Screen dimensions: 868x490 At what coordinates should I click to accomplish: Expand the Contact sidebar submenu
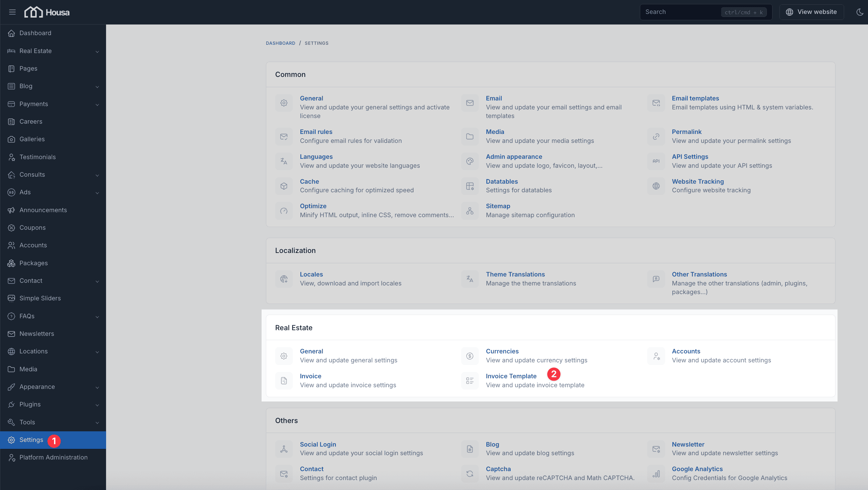53,281
